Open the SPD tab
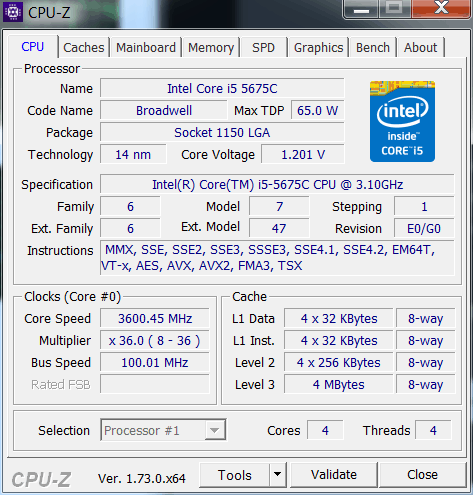This screenshot has height=495, width=473. [263, 47]
